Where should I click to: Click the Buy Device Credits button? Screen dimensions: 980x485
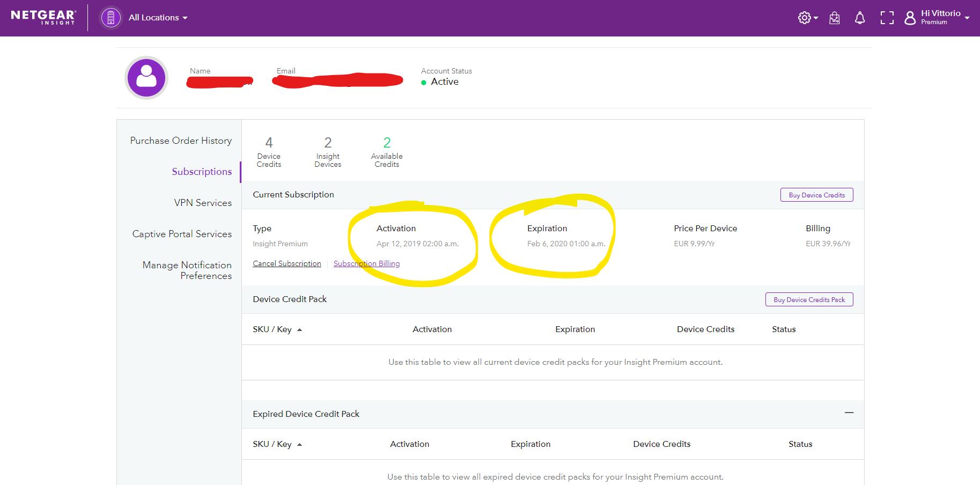point(816,195)
